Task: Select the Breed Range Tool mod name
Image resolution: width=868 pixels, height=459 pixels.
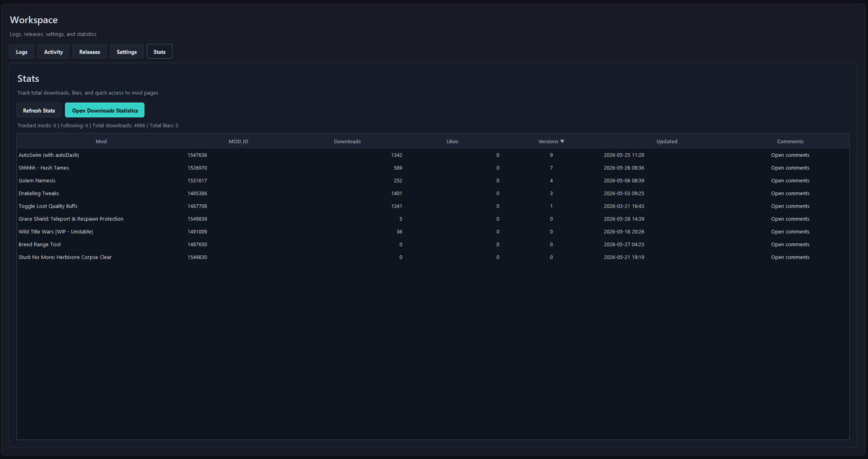Action: click(39, 244)
